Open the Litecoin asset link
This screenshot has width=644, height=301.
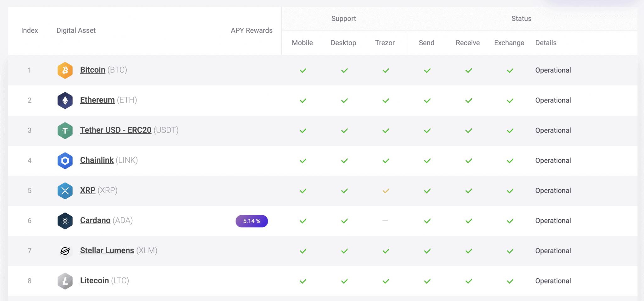point(94,281)
